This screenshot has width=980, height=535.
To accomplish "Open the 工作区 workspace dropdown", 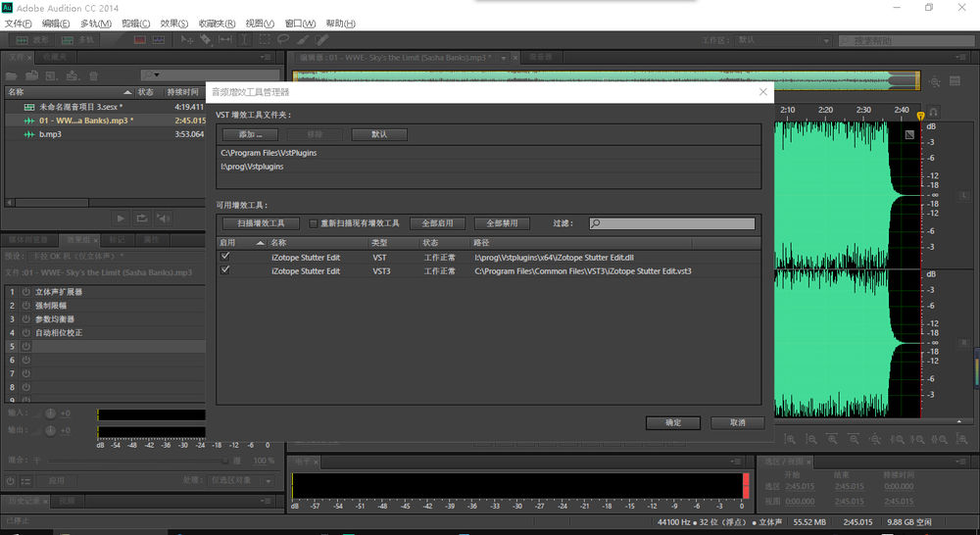I will [784, 40].
